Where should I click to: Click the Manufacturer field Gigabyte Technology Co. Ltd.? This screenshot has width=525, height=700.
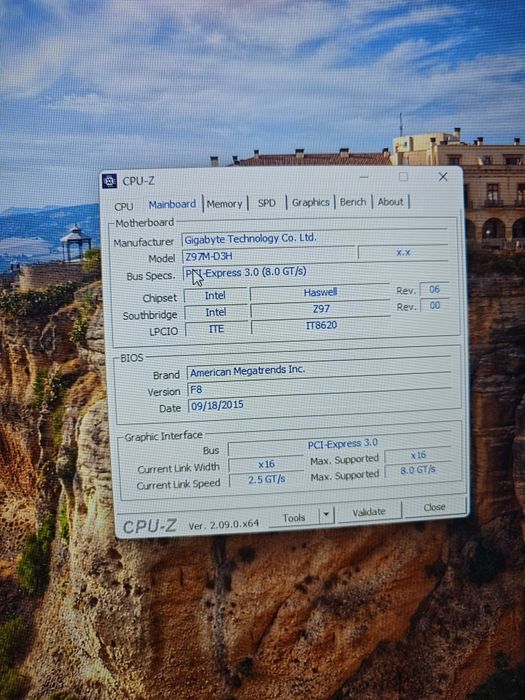tap(314, 238)
